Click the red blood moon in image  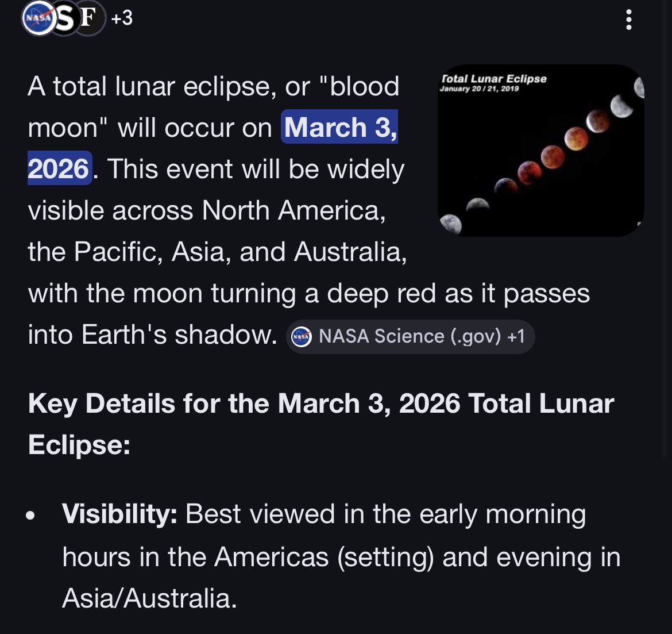coord(530,172)
